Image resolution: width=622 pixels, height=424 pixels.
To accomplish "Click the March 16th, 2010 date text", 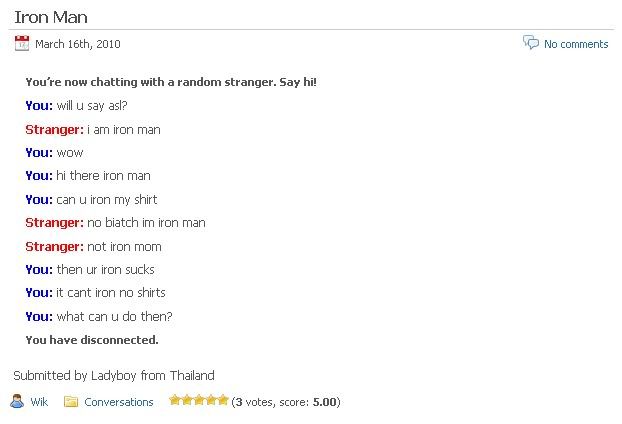I will tap(78, 44).
